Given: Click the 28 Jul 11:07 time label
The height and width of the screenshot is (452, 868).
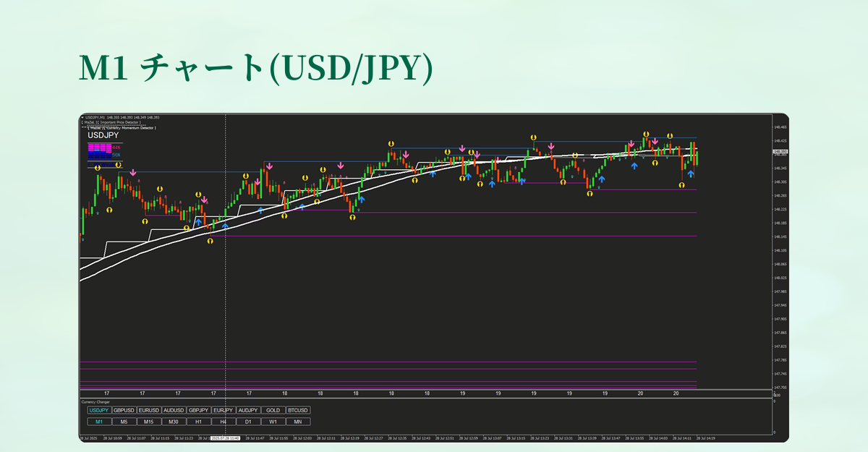Looking at the screenshot, I should pos(137,438).
